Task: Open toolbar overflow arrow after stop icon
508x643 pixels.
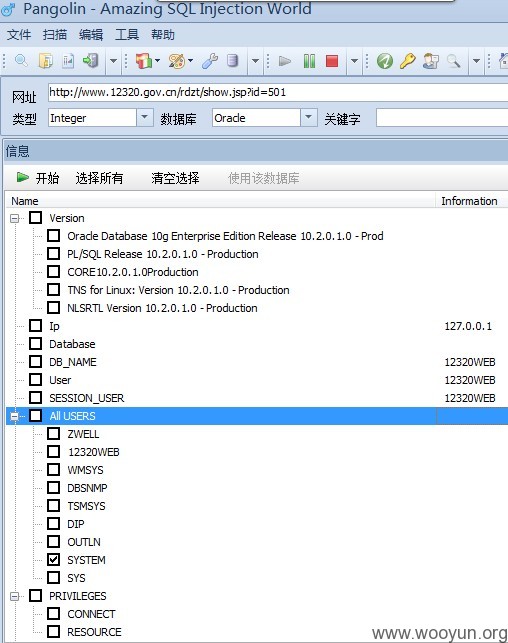Action: pos(355,61)
